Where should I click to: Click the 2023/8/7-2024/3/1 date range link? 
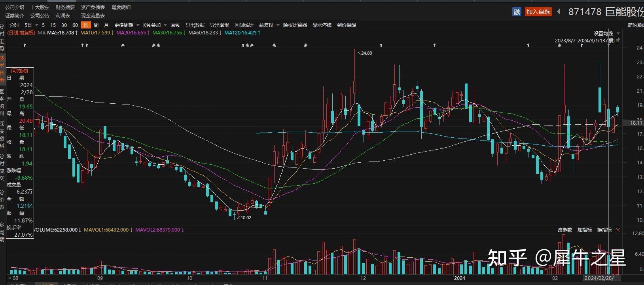[585, 41]
